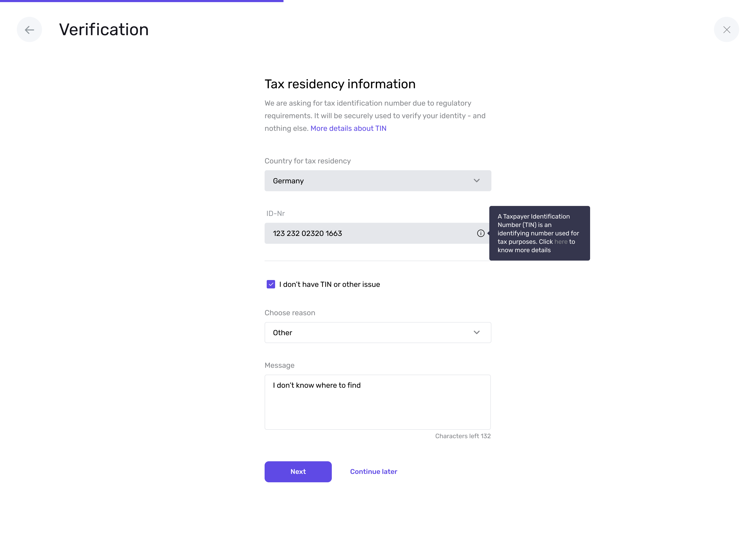The image size is (756, 559).
Task: Choose Continue later
Action: click(373, 472)
